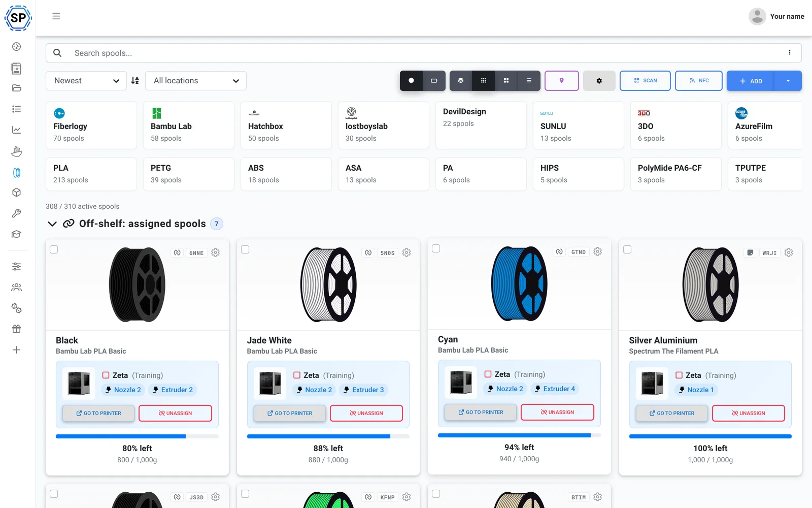812x508 pixels.
Task: Click the Search spools input field
Action: click(x=424, y=53)
